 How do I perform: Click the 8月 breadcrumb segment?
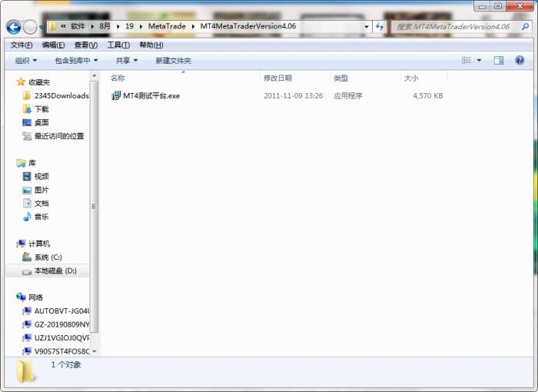click(105, 26)
